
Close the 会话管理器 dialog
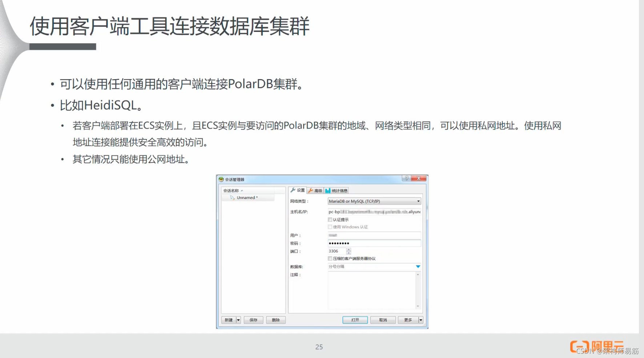click(419, 178)
